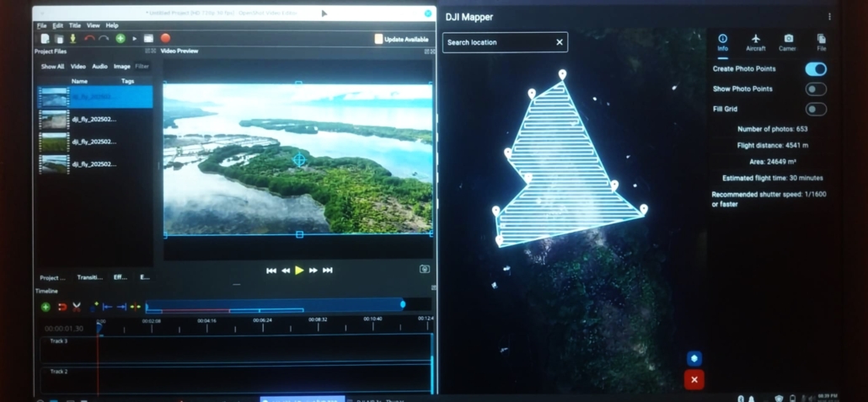
Task: Enable the Fill Grid switch
Action: click(x=816, y=109)
